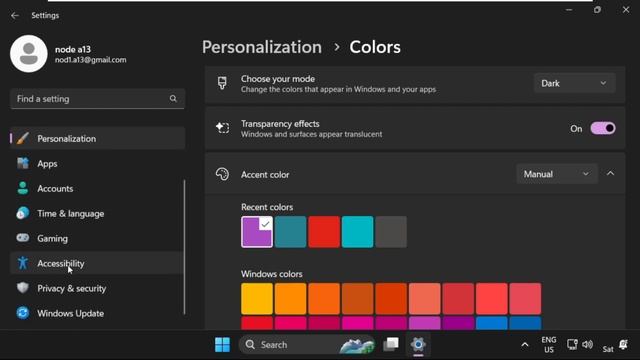640x360 pixels.
Task: Click the Transparency effects sparkle icon
Action: pyautogui.click(x=222, y=128)
